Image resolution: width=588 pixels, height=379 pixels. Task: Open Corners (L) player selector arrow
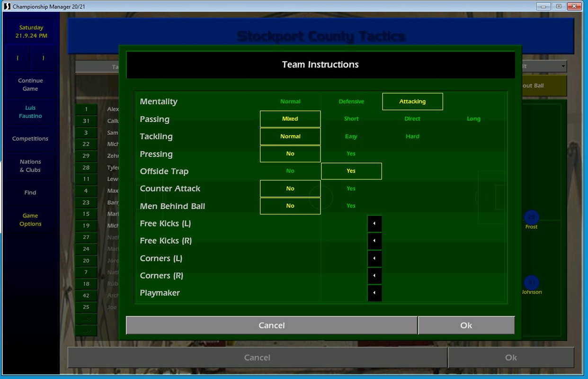tap(374, 258)
